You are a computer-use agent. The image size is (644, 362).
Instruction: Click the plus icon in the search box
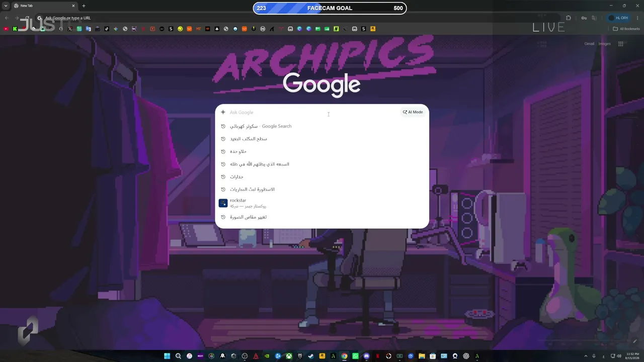pyautogui.click(x=223, y=112)
